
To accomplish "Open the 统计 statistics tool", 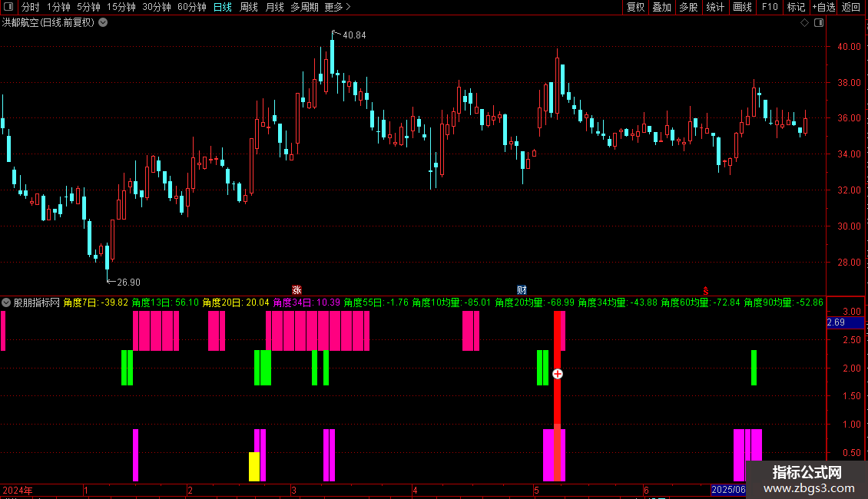I will [x=715, y=7].
